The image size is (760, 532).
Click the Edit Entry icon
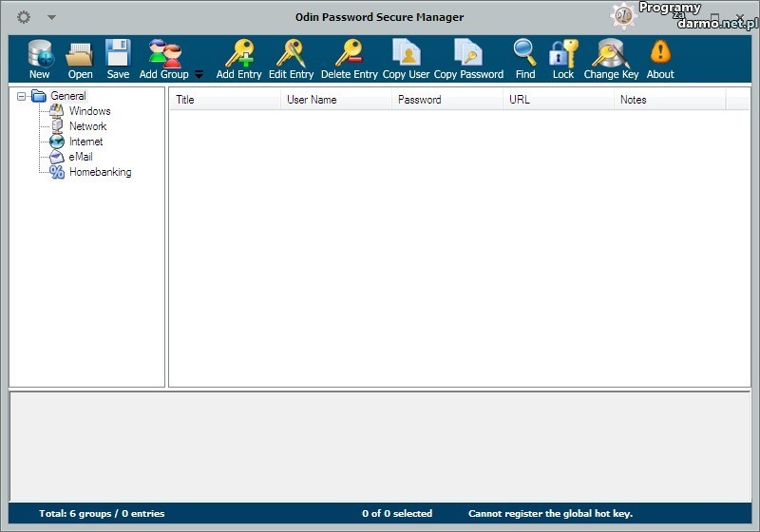(x=291, y=55)
